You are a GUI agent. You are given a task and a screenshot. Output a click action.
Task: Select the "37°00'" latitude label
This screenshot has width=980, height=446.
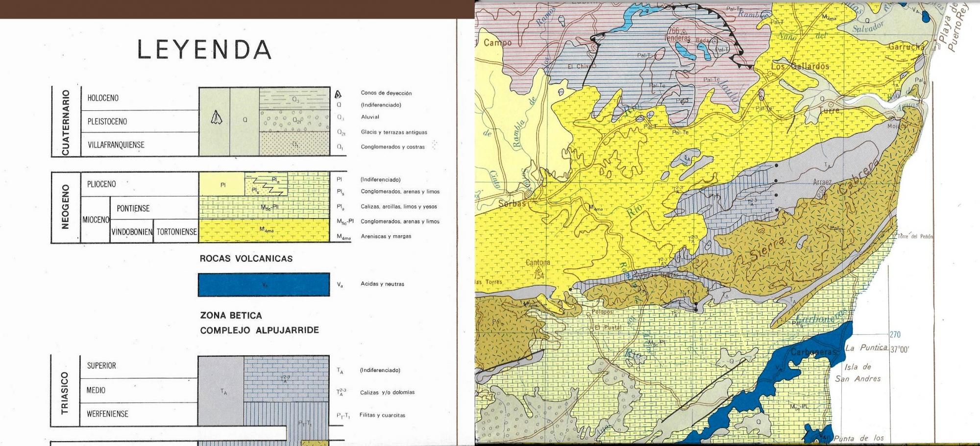click(x=899, y=350)
